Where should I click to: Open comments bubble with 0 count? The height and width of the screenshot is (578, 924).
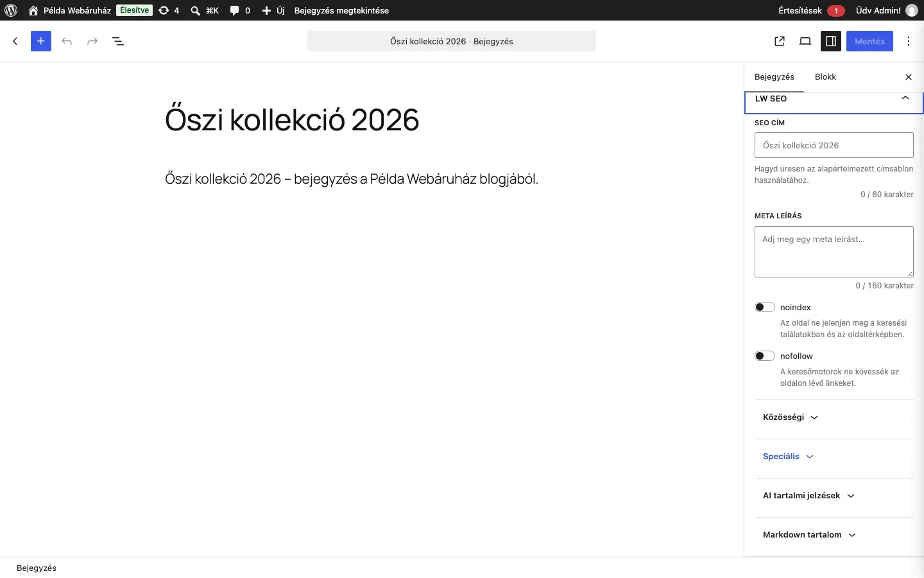[241, 10]
